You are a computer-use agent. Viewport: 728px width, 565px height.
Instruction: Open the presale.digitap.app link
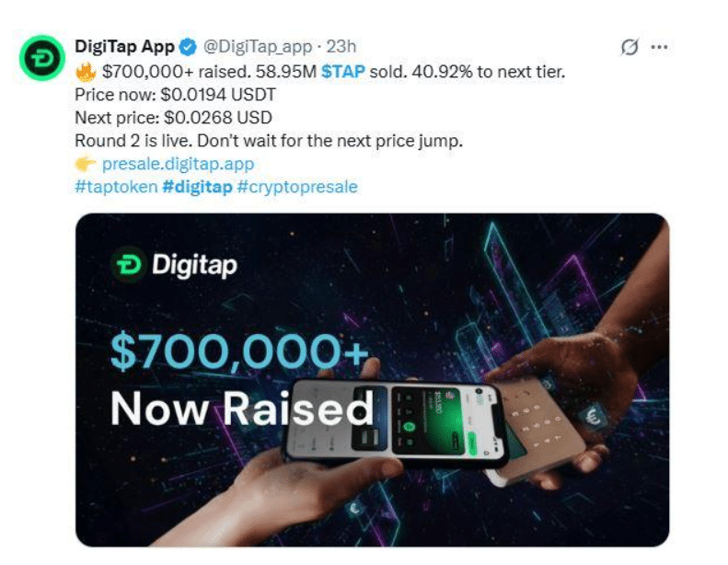(178, 164)
